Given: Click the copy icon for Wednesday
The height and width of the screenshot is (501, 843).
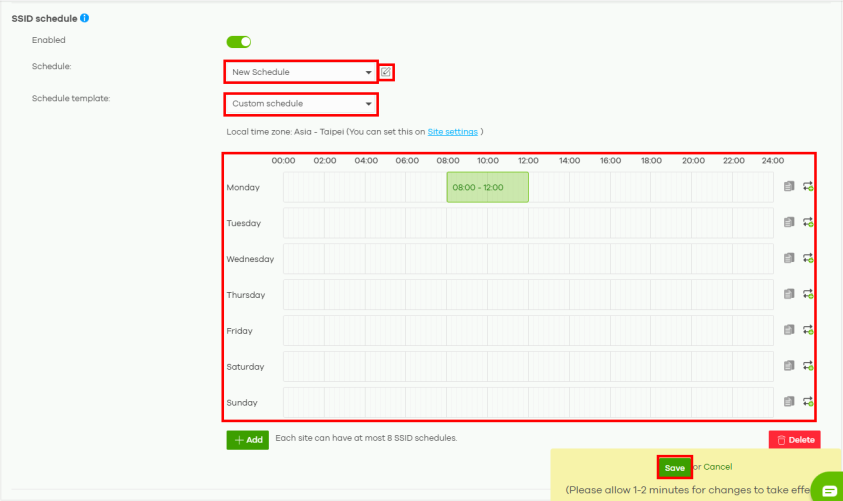Looking at the screenshot, I should (789, 258).
